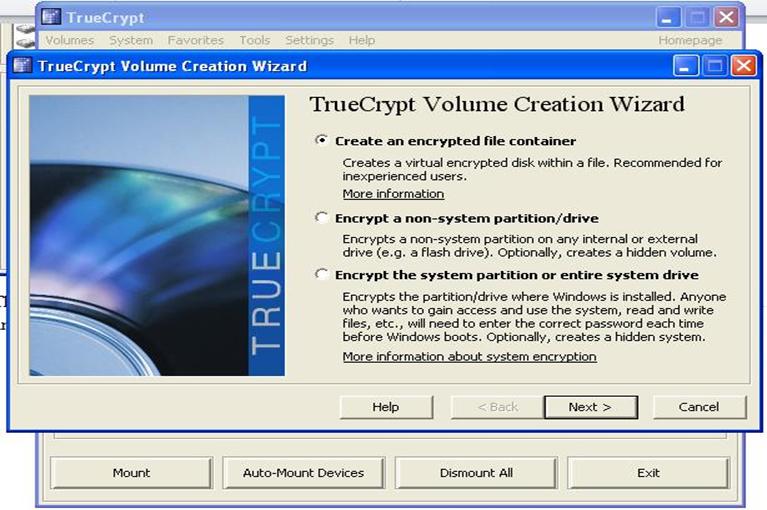
Task: Click the wizard's Help button
Action: 386,407
